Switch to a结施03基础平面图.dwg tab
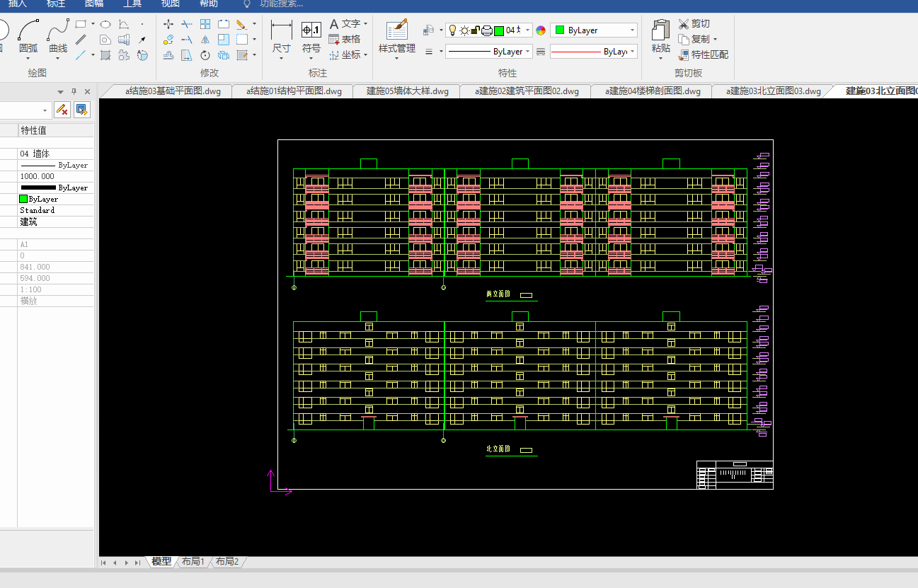918x588 pixels. click(x=173, y=91)
